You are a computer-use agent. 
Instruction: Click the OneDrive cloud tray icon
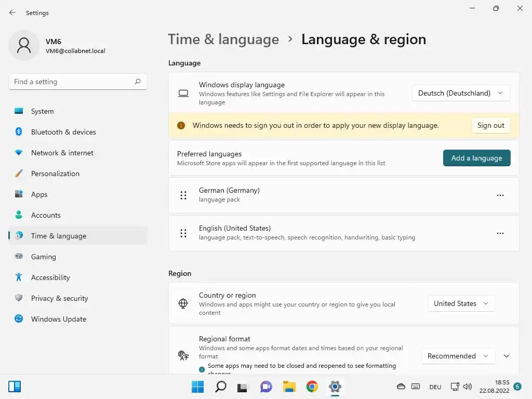click(x=401, y=387)
